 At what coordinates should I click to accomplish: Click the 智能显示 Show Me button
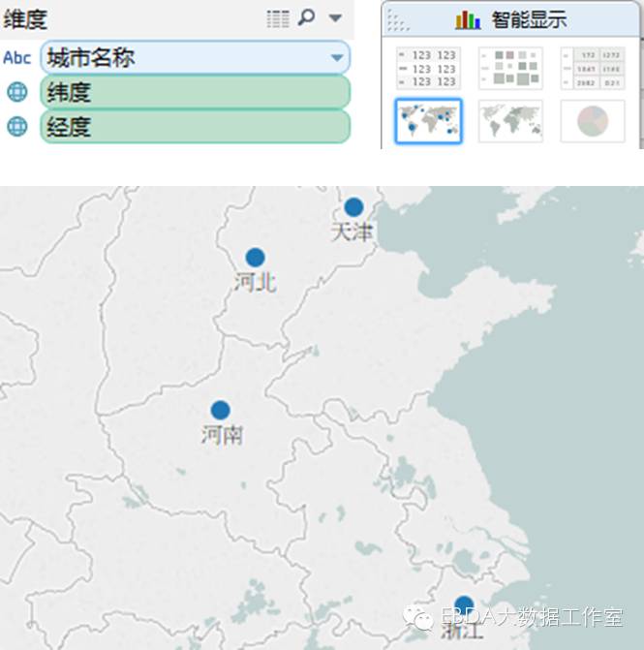click(513, 19)
